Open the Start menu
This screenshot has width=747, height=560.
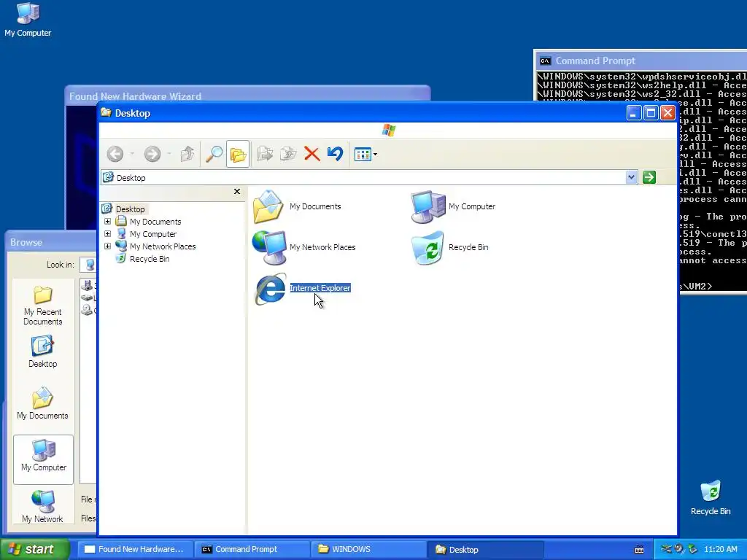tap(35, 549)
